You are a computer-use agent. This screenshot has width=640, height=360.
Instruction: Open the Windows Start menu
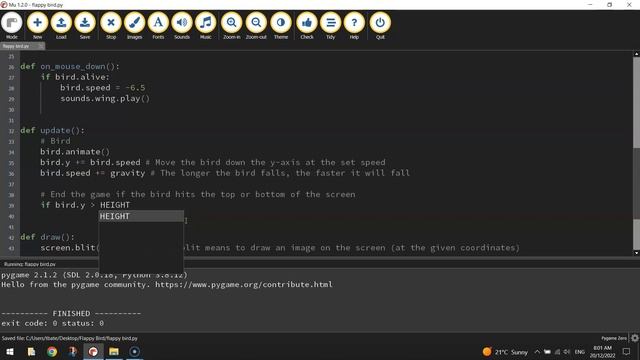tap(10, 351)
